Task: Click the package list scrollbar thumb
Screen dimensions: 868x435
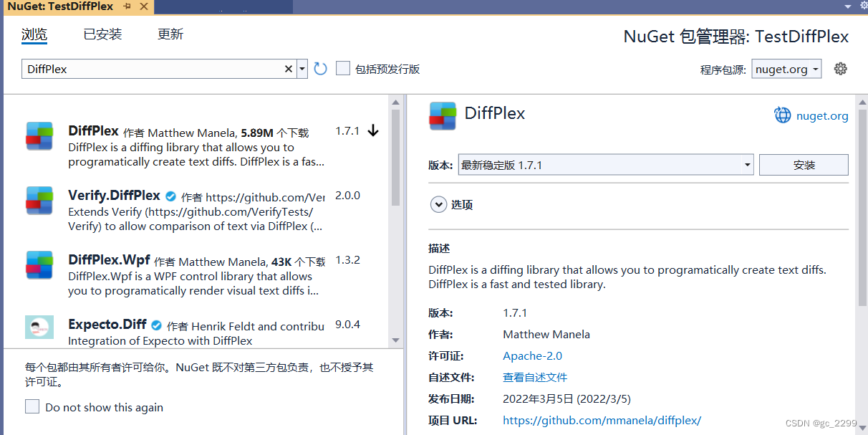Action: point(395,158)
